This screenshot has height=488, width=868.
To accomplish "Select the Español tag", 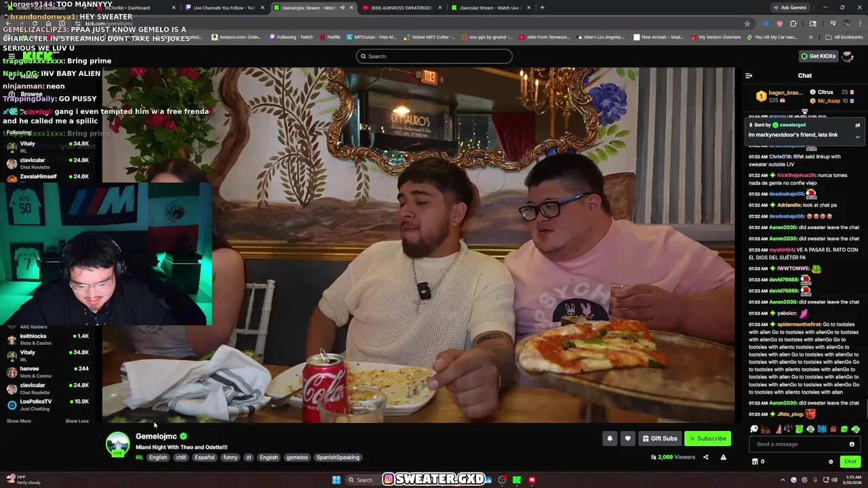I will point(204,457).
